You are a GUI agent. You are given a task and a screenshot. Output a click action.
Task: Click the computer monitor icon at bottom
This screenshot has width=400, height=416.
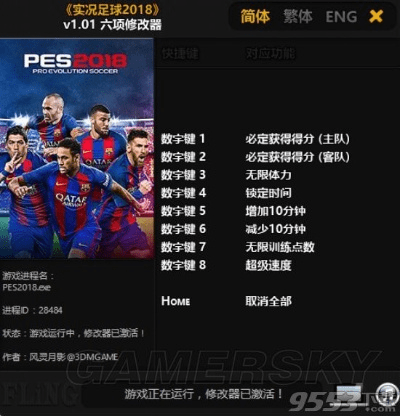[348, 394]
